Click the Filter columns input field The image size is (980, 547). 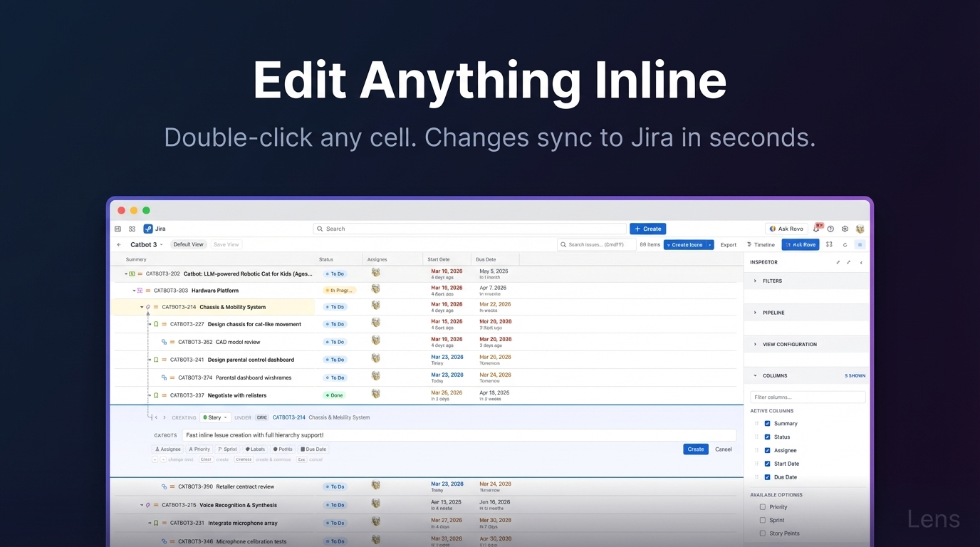(x=807, y=397)
